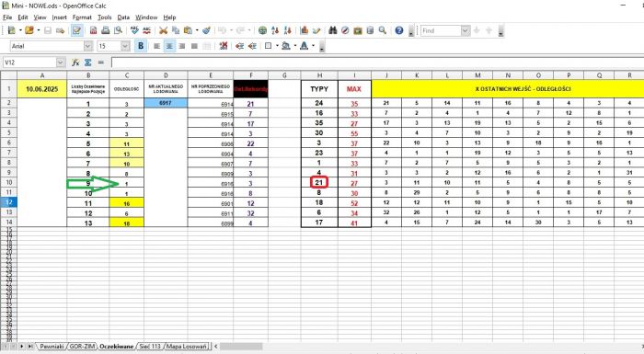Open the Borders dropdown arrow
This screenshot has height=354, width=644.
tap(277, 46)
